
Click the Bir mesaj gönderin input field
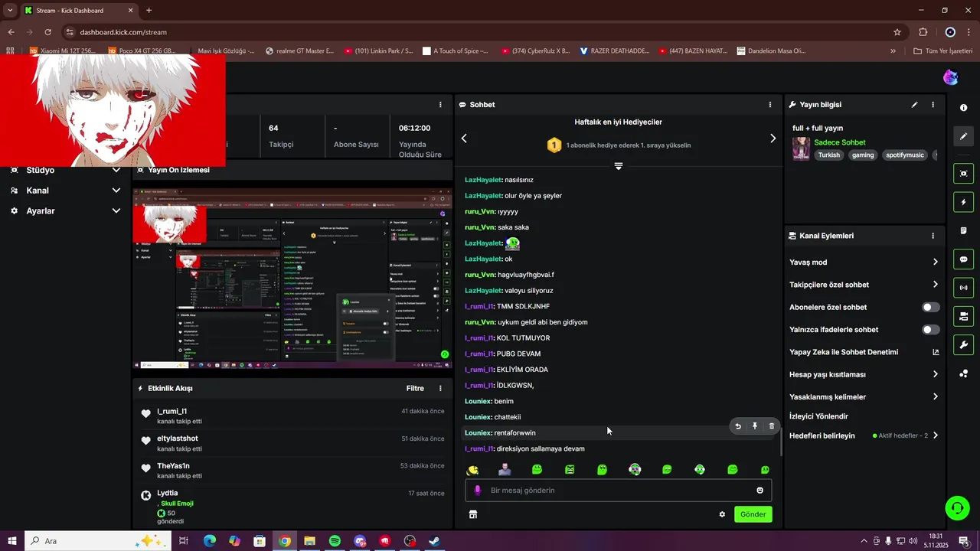619,491
